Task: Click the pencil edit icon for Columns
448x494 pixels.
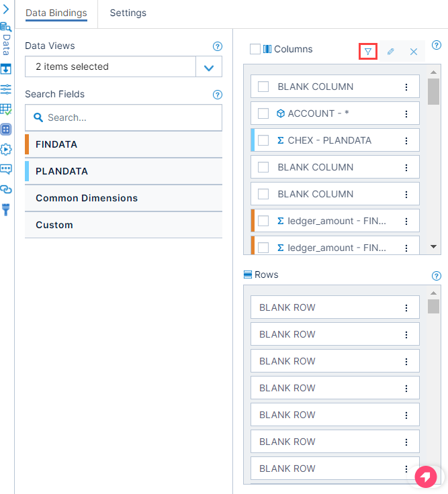Action: [391, 52]
